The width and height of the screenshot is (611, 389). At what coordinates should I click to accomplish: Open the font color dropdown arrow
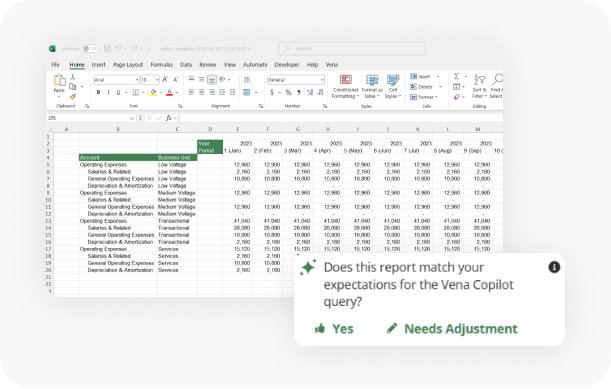177,93
